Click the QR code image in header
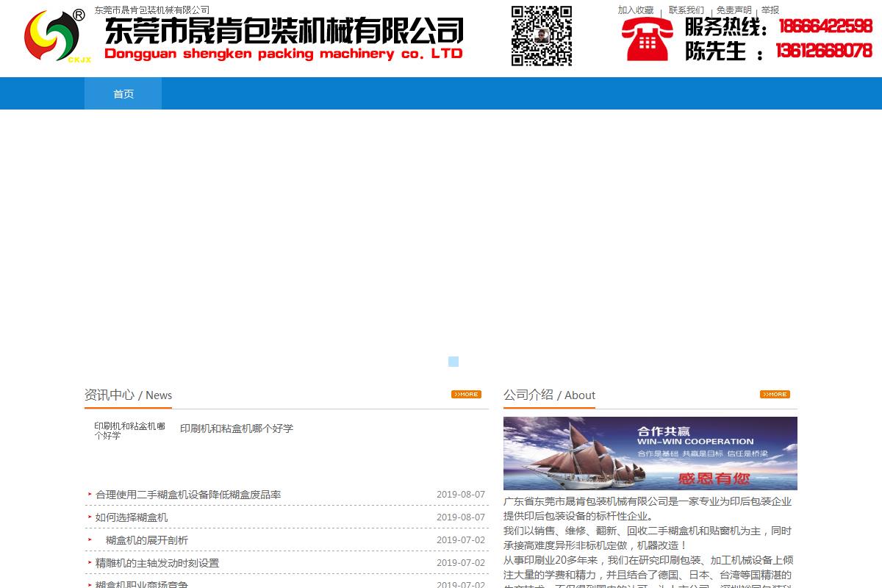The height and width of the screenshot is (588, 882). 542,36
